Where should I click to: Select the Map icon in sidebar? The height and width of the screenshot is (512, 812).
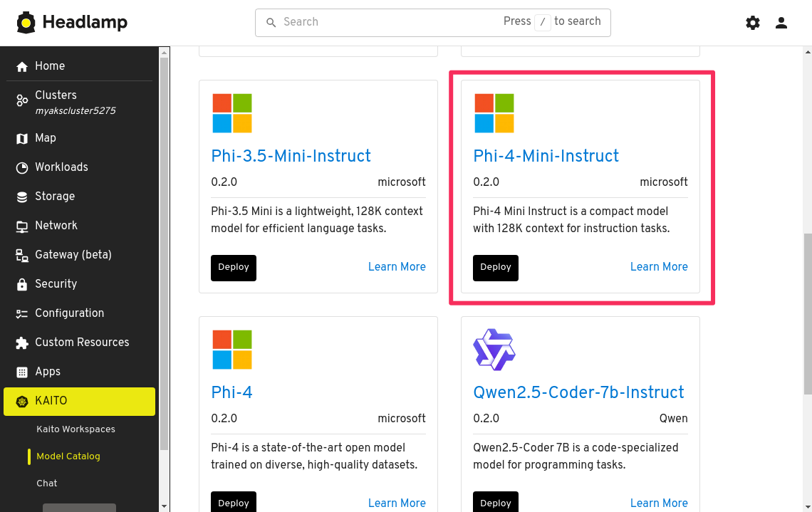pos(22,138)
